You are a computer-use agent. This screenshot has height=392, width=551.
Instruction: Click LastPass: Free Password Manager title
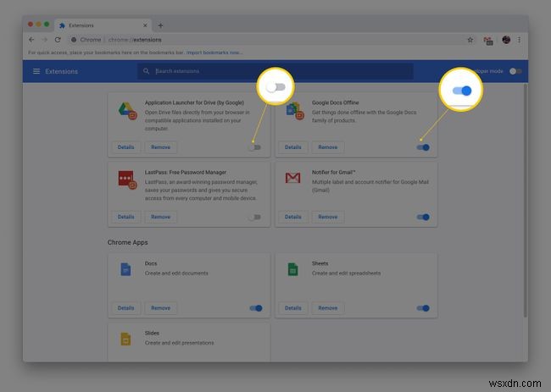pos(186,173)
